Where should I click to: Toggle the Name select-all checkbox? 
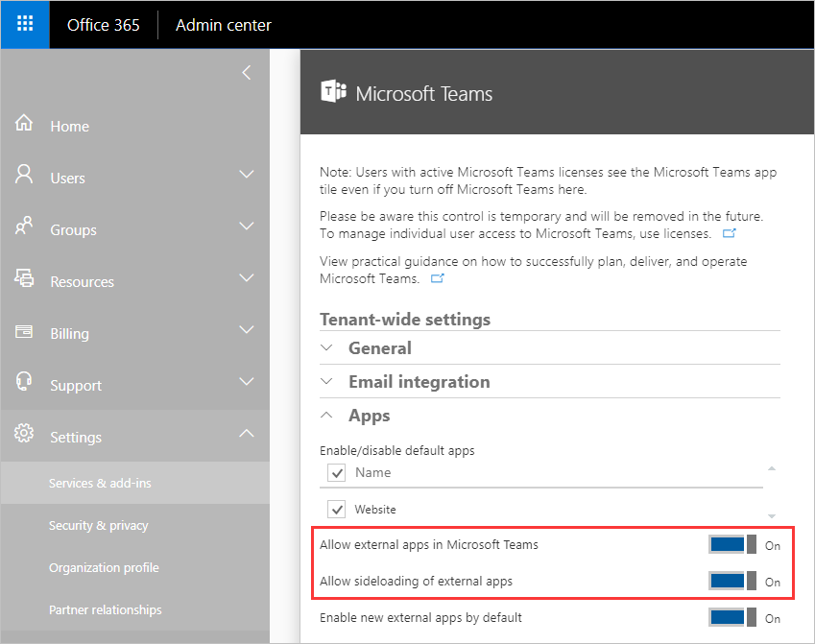(x=337, y=473)
